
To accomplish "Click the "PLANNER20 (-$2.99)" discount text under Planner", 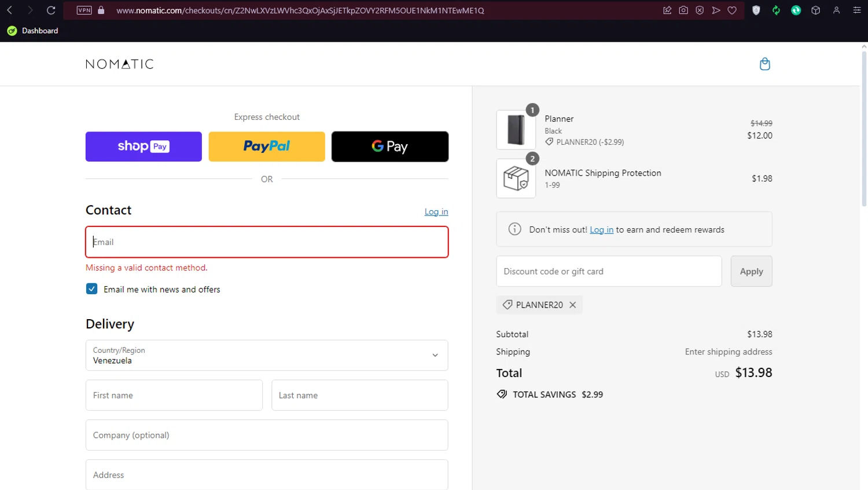I will [x=590, y=142].
